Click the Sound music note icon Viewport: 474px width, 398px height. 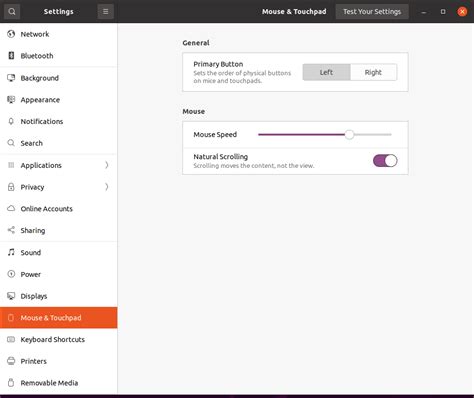pos(11,252)
